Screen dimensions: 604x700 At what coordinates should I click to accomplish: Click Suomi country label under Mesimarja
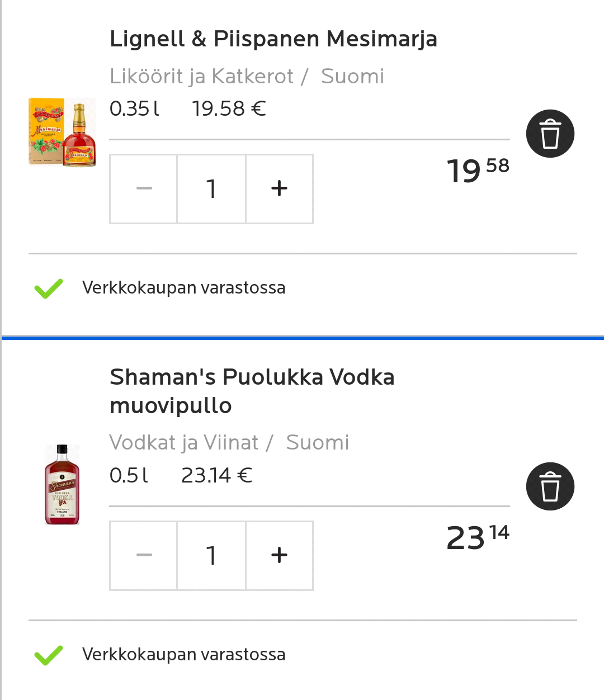(x=352, y=76)
